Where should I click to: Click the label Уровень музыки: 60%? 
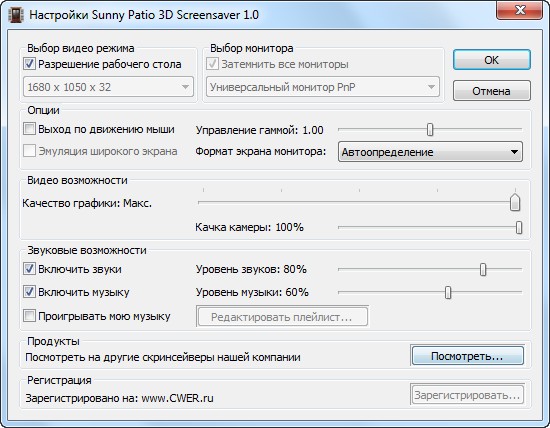point(252,292)
